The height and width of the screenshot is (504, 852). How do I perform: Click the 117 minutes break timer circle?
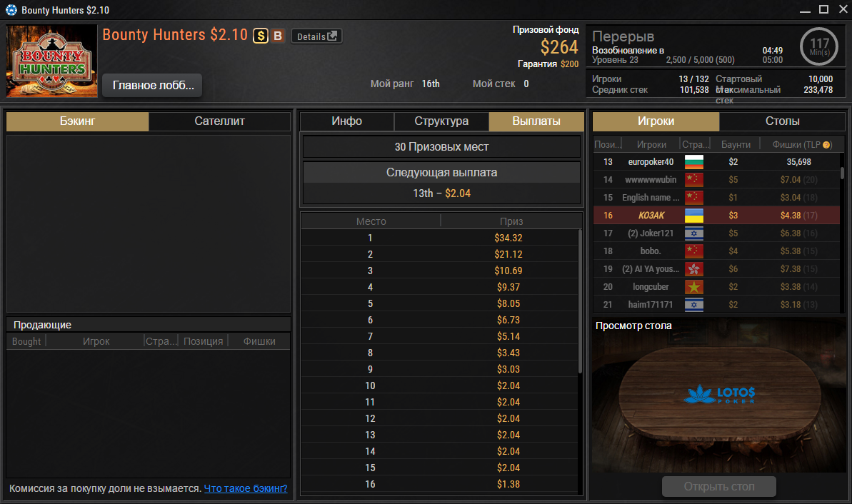819,46
